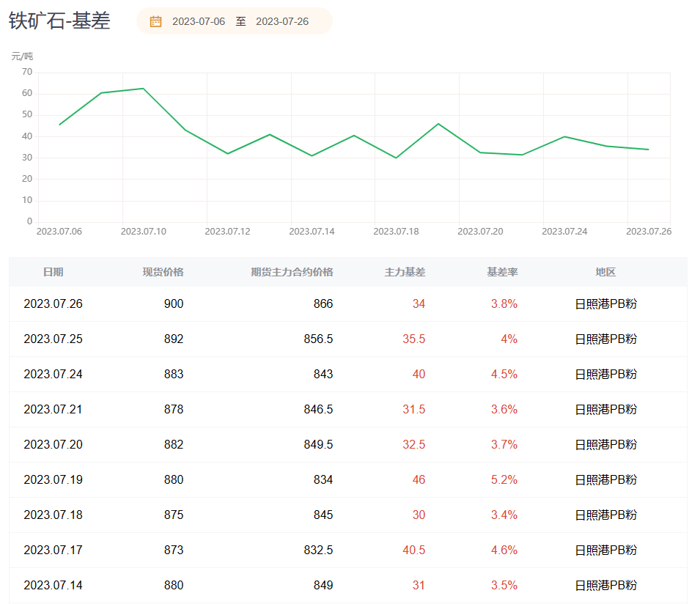Click basis rate 3.6% cell
The image size is (700, 604).
point(504,409)
